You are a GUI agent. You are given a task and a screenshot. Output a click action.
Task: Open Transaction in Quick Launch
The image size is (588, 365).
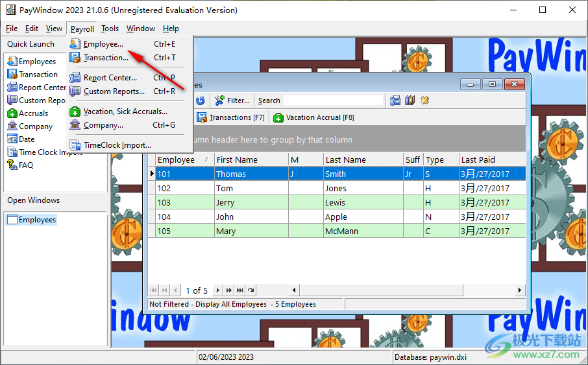[x=32, y=74]
